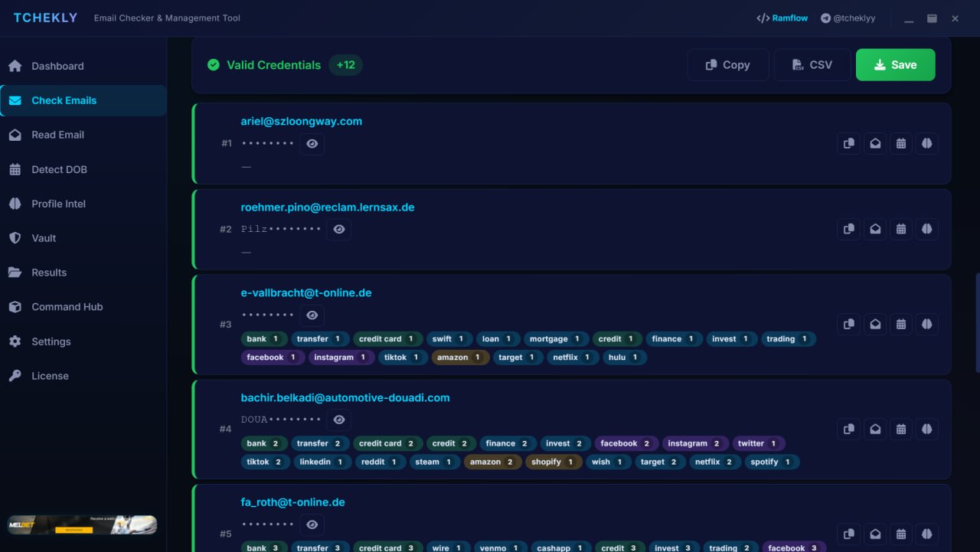Open @tcheklyy Telegram link

848,18
